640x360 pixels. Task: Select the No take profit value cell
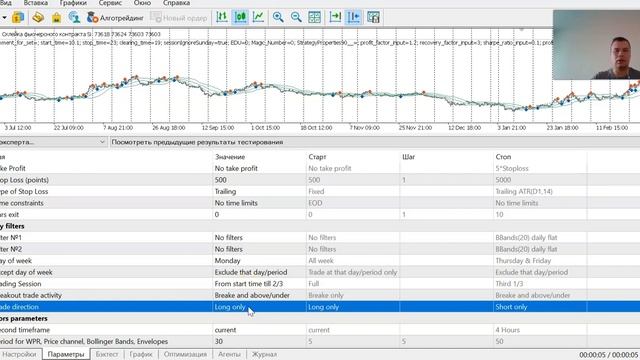tap(259, 168)
